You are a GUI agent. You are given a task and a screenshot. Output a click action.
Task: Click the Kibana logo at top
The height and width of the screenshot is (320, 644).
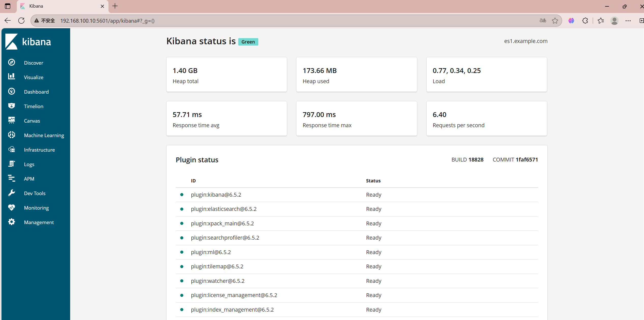tap(28, 41)
